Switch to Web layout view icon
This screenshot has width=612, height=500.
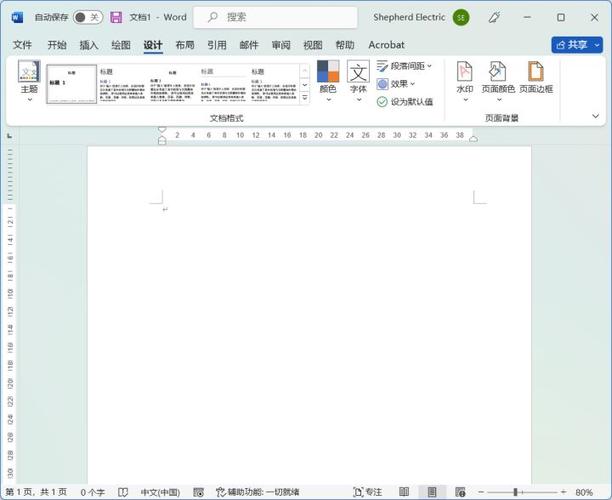point(460,492)
